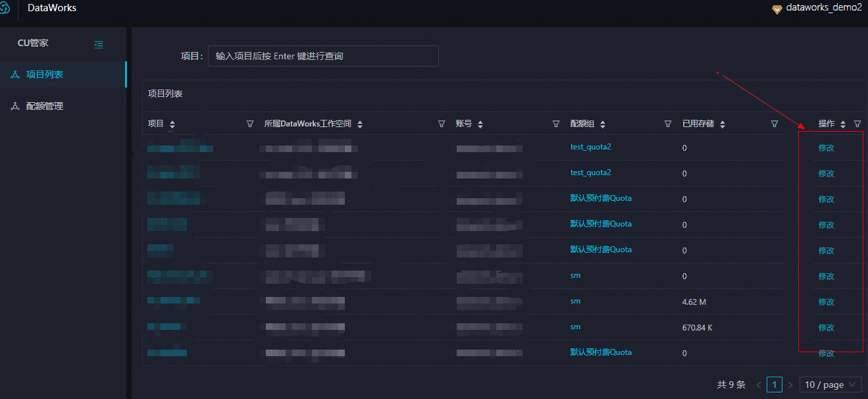Click 修改 in third row 默认预付费Quota
The width and height of the screenshot is (868, 399).
click(x=827, y=199)
